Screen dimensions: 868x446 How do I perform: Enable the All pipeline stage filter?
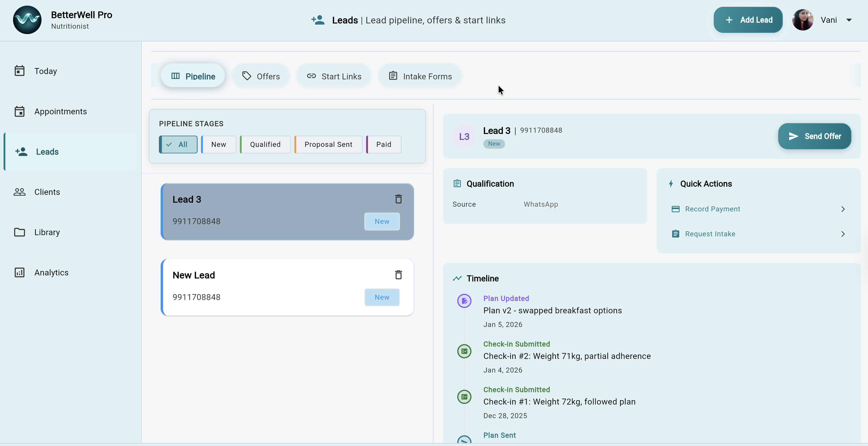click(x=178, y=144)
